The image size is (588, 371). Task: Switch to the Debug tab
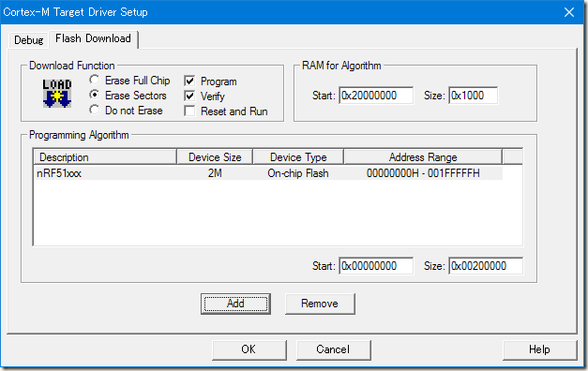pyautogui.click(x=28, y=40)
